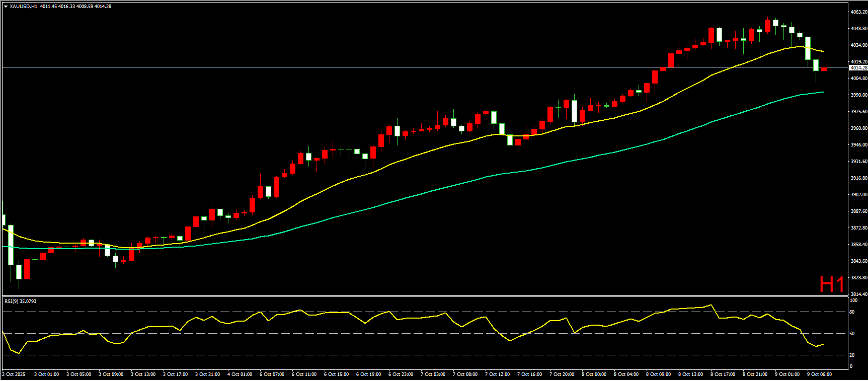The height and width of the screenshot is (381, 868).
Task: Click the RSI(9) indicator label
Action: tap(20, 301)
